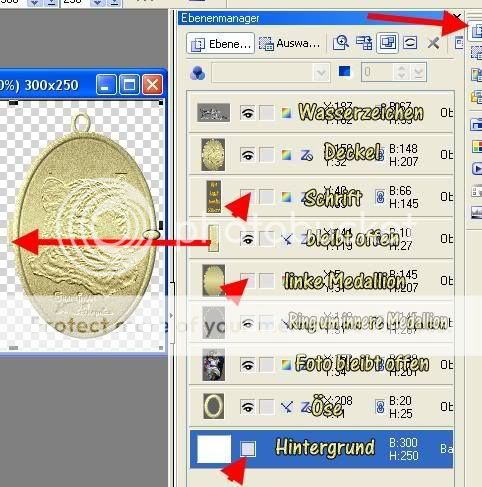Image resolution: width=482 pixels, height=487 pixels.
Task: Toggle the thumbnail view icon in Ebenenmanager
Action: pos(387,43)
